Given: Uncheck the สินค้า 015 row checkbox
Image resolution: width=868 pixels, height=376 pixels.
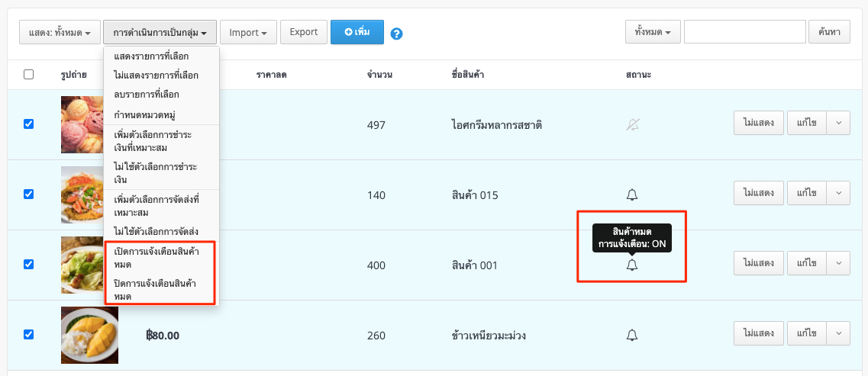Looking at the screenshot, I should click(29, 194).
